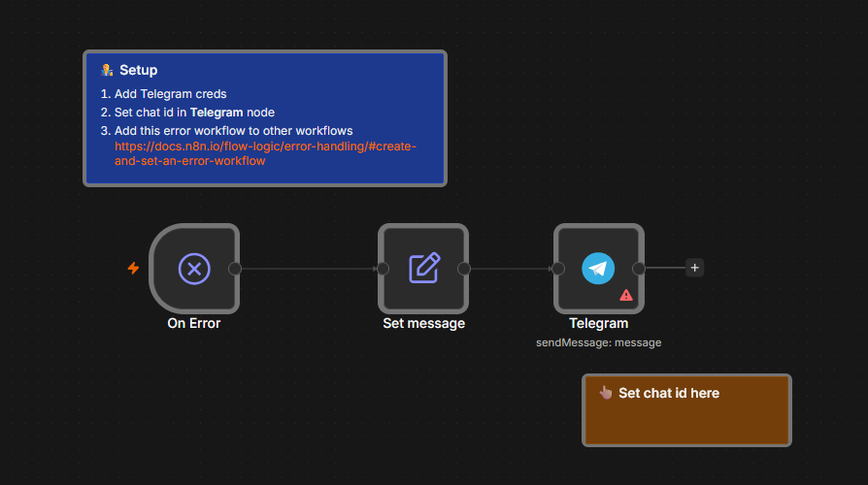
Task: Select the blue Setup sticky note heading
Action: tap(139, 70)
